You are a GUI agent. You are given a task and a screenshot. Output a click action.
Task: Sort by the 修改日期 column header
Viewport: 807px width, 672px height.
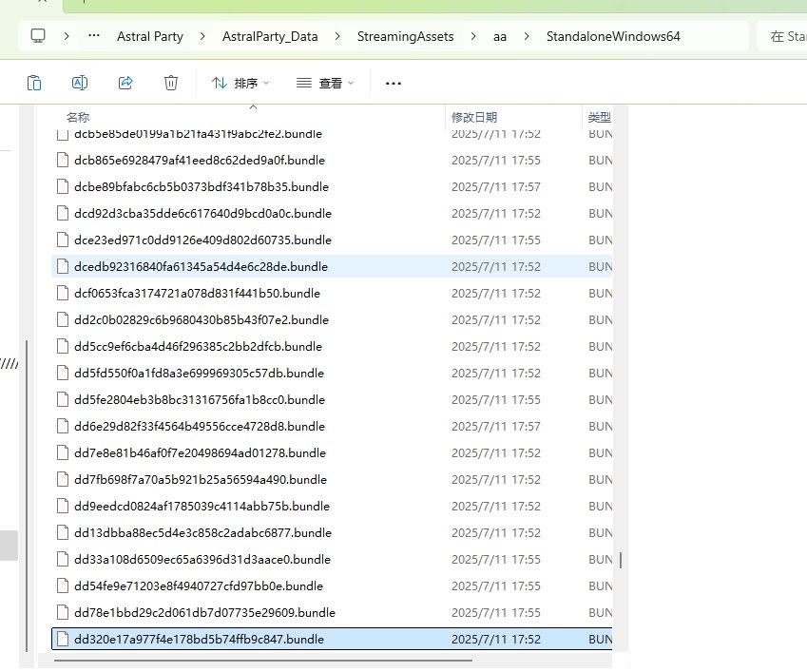point(473,117)
